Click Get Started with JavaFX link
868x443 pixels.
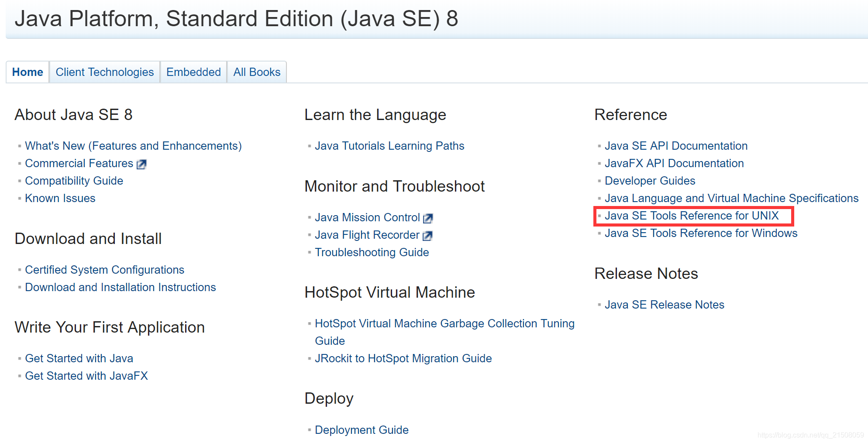(86, 376)
